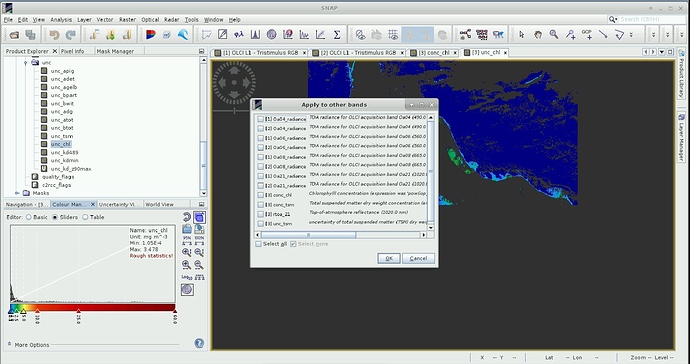
Task: Click the toolbar search input field
Action: click(653, 19)
